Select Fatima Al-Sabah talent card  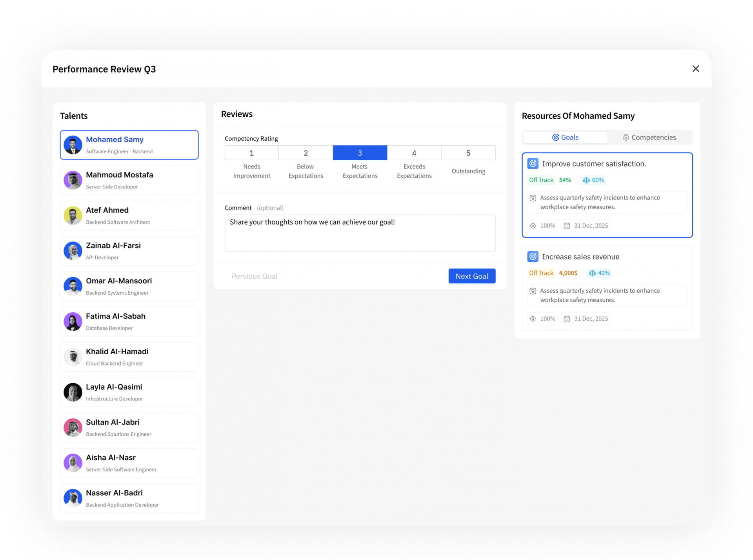(129, 321)
